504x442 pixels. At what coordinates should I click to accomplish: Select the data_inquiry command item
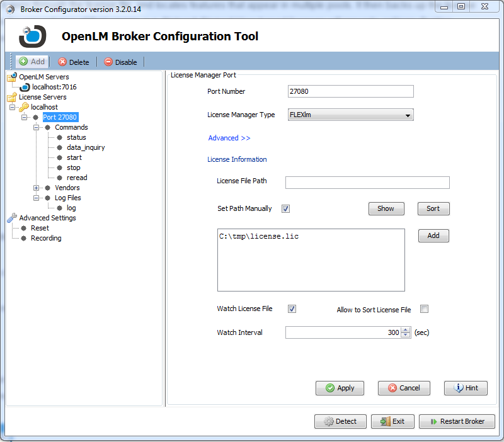(x=86, y=147)
